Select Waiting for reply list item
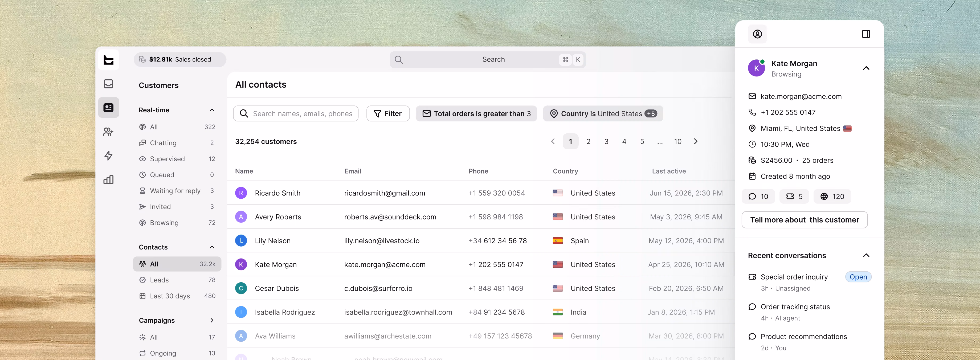The height and width of the screenshot is (360, 980). [x=177, y=191]
